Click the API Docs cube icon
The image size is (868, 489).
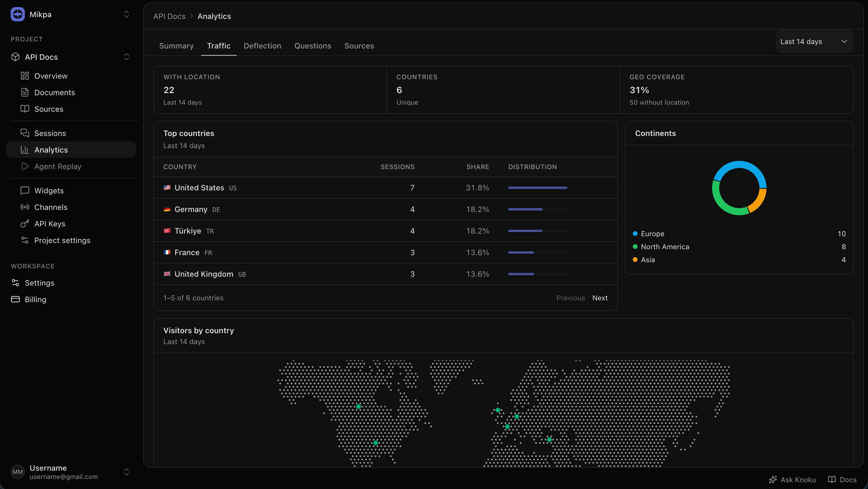[15, 57]
